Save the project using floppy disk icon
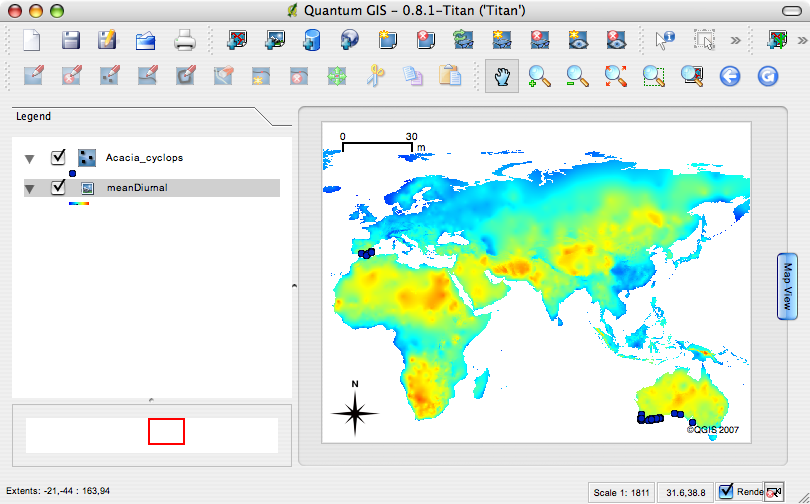 click(70, 40)
